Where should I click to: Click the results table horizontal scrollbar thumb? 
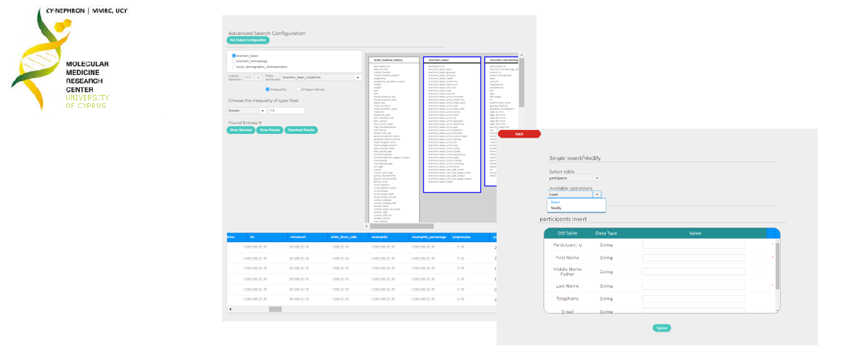[275, 309]
